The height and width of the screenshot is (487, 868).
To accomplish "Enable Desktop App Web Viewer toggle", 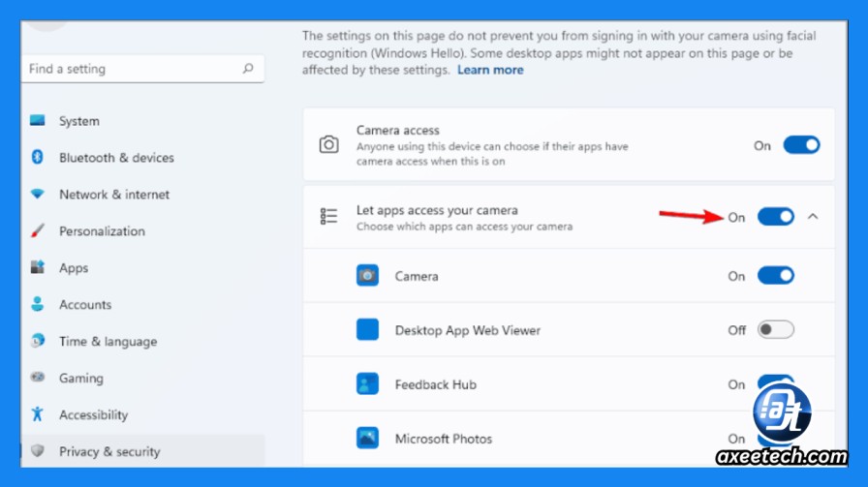I will coord(776,330).
